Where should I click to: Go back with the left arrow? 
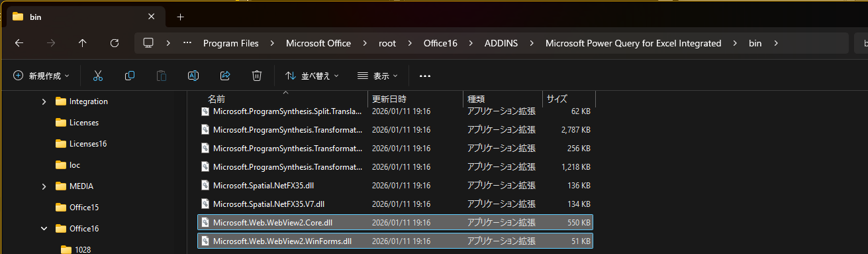coord(19,43)
